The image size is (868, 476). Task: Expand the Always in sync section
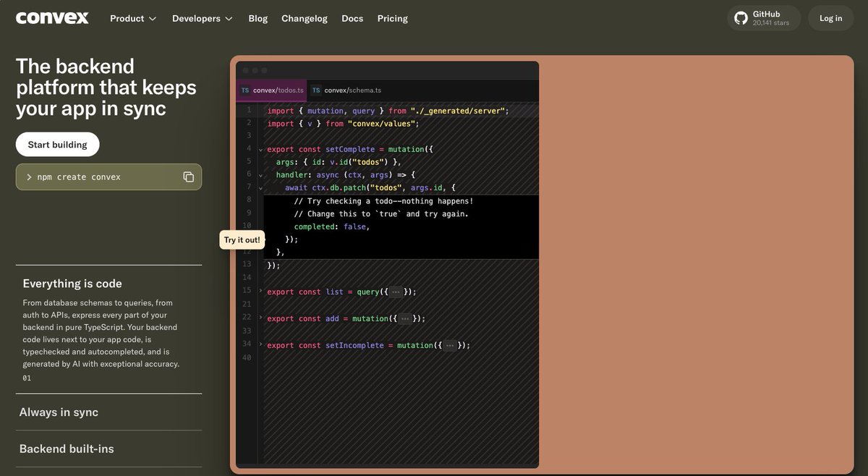coord(109,412)
